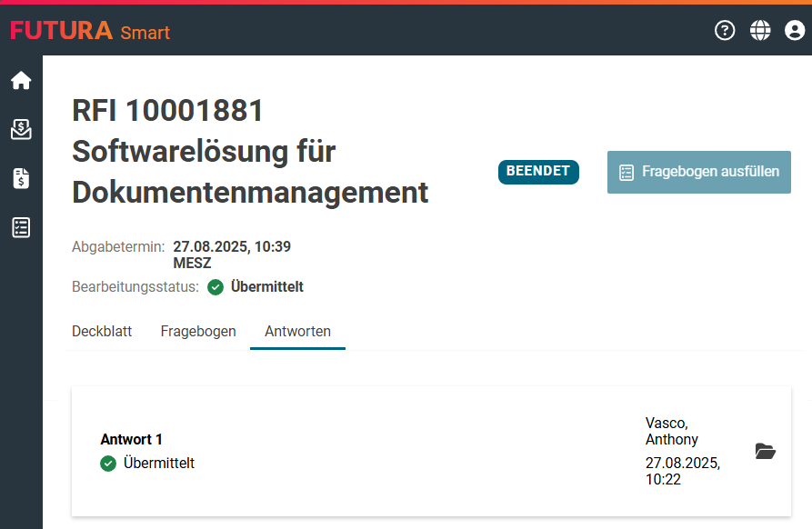This screenshot has height=529, width=812.
Task: Switch to the Deckblatt tab
Action: [x=102, y=332]
